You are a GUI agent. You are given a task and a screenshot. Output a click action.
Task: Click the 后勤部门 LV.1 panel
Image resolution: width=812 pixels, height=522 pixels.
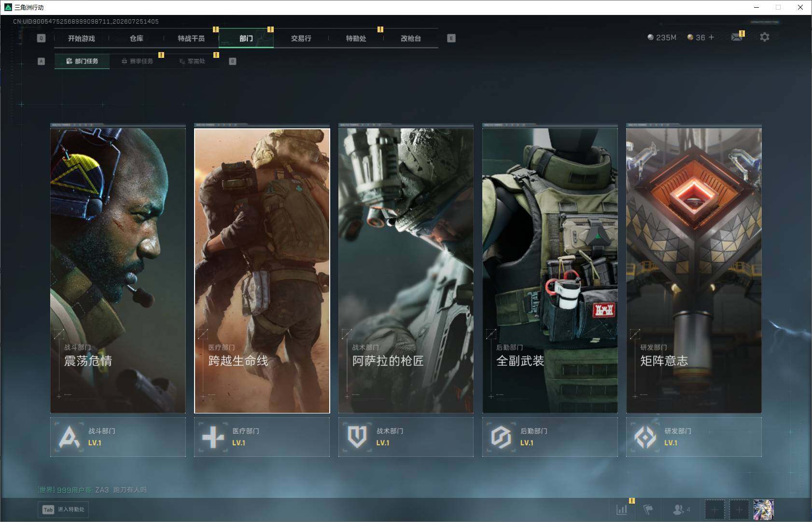(x=550, y=437)
